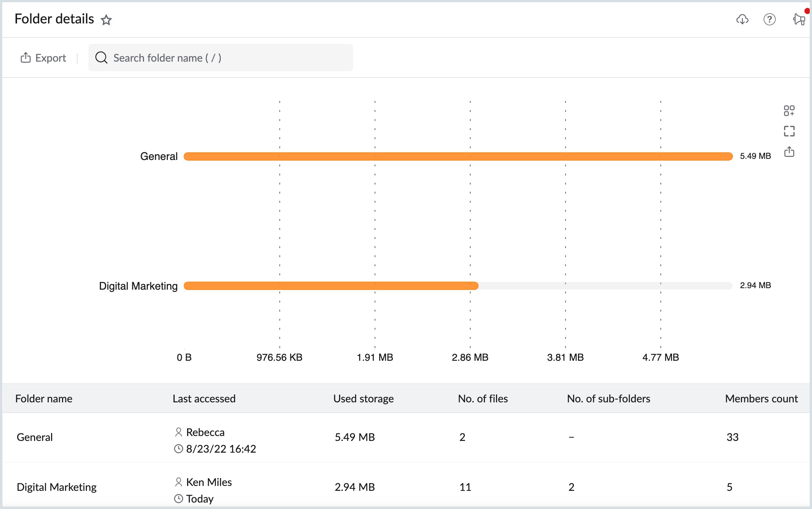The width and height of the screenshot is (812, 509).
Task: Toggle the Used storage column sort
Action: (362, 398)
